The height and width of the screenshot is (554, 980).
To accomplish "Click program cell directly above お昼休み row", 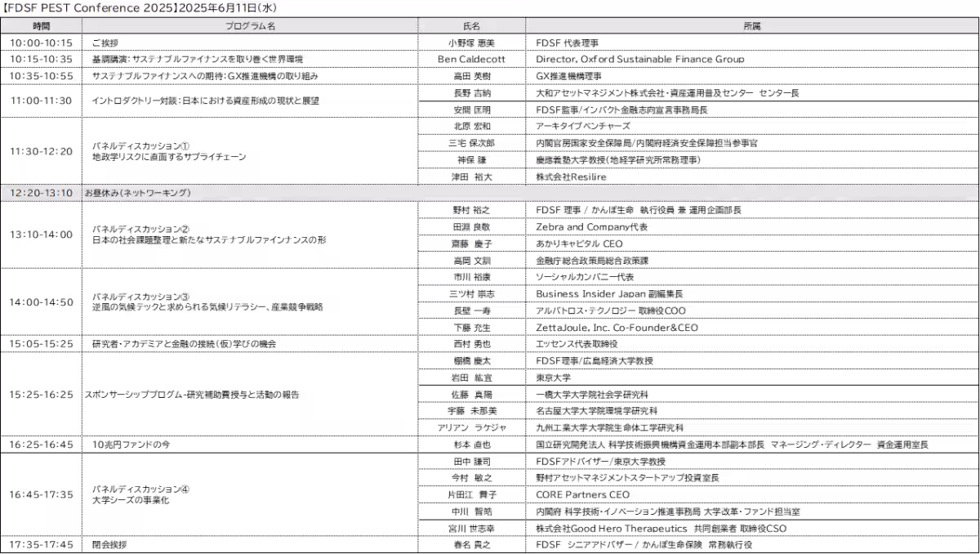I will click(250, 151).
